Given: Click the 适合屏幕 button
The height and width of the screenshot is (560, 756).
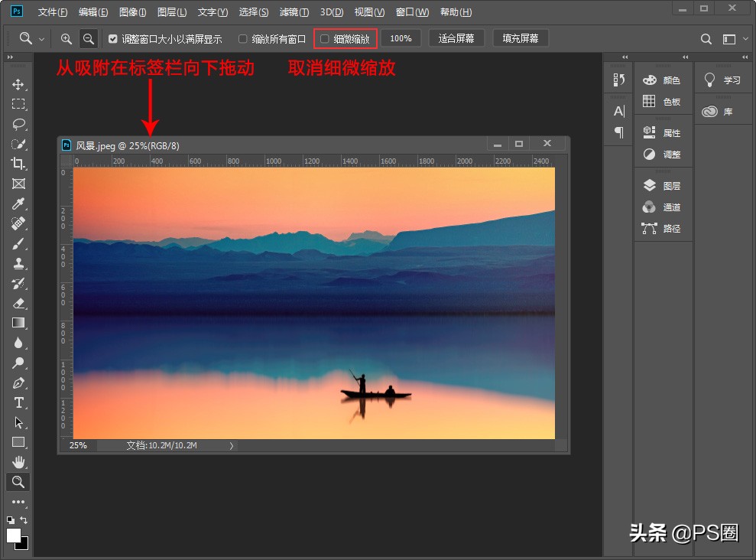Looking at the screenshot, I should pyautogui.click(x=456, y=38).
